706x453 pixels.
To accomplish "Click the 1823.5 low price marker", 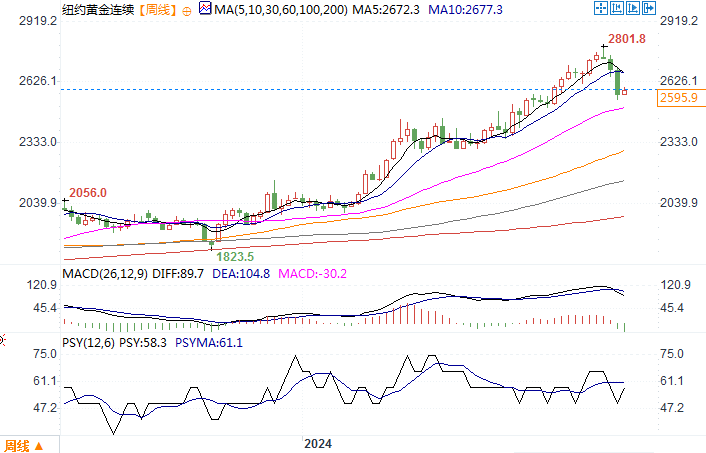I will (235, 257).
